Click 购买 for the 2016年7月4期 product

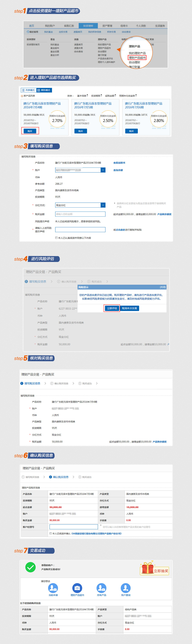[30, 131]
